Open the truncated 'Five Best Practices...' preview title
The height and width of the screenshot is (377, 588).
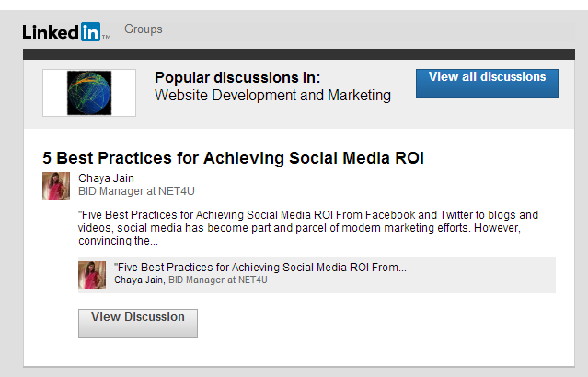point(261,268)
